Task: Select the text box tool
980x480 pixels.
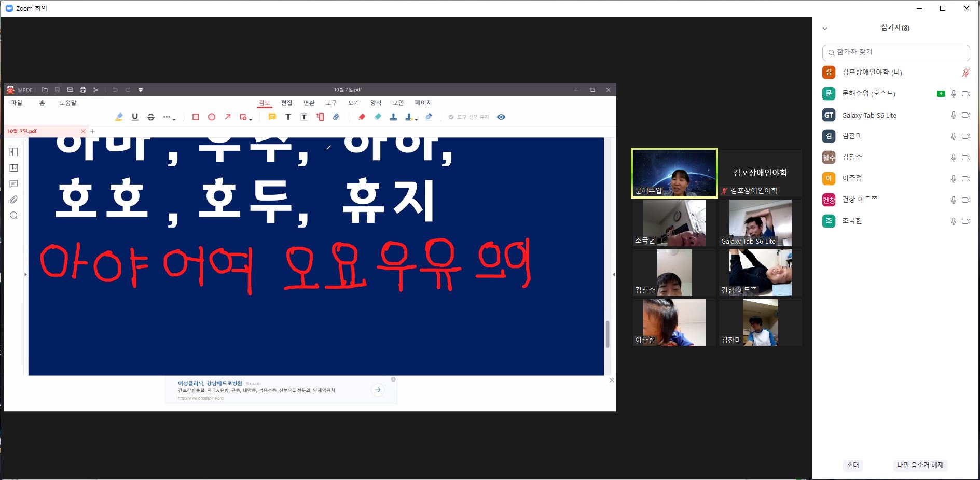Action: 304,117
